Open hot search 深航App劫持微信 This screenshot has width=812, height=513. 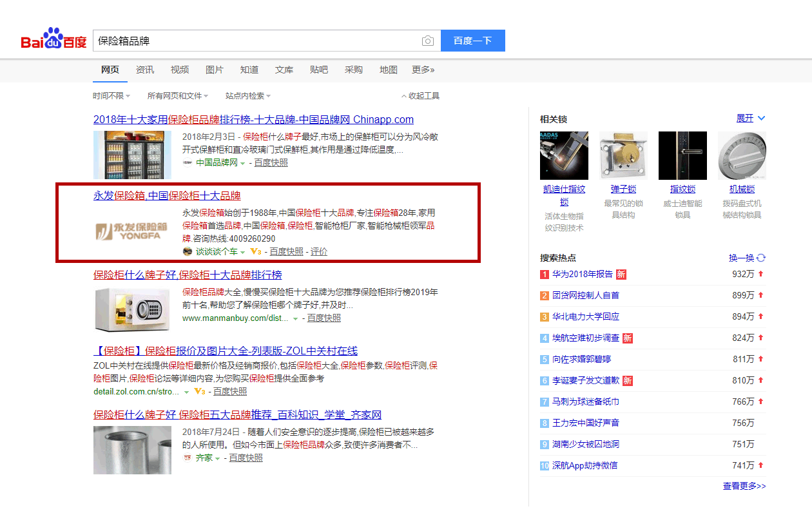(585, 465)
